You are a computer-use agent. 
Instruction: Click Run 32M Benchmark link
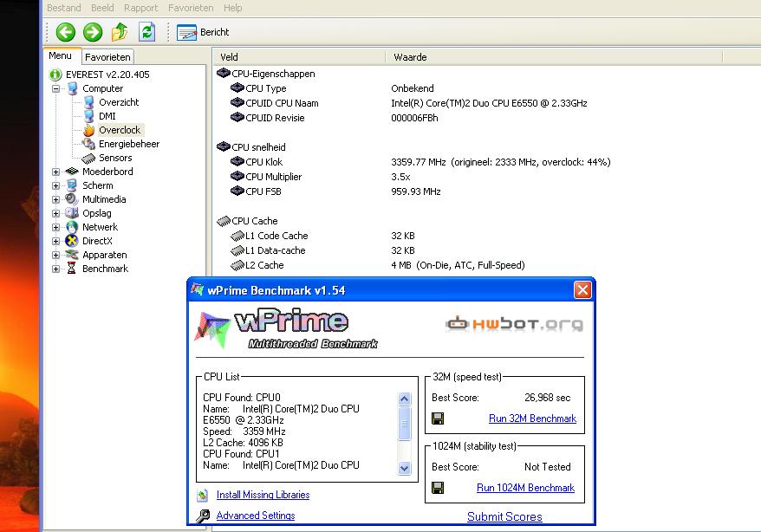point(532,418)
